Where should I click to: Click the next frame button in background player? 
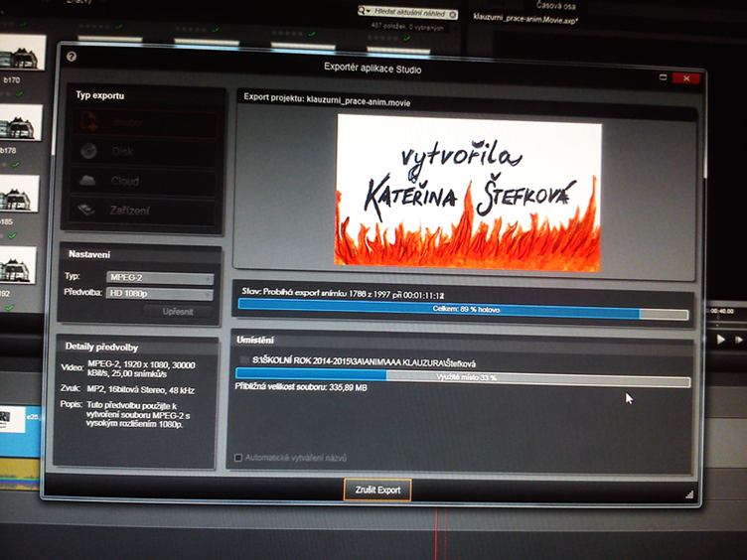(x=739, y=340)
